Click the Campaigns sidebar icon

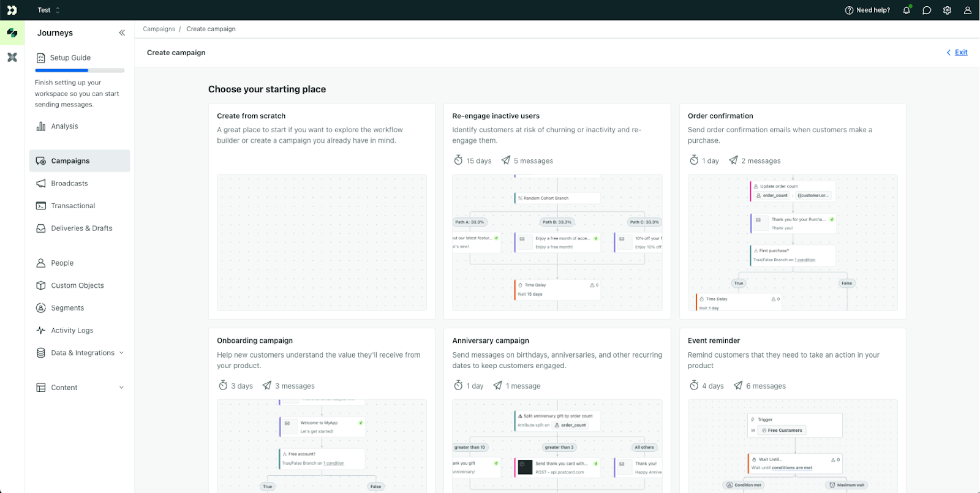point(41,161)
